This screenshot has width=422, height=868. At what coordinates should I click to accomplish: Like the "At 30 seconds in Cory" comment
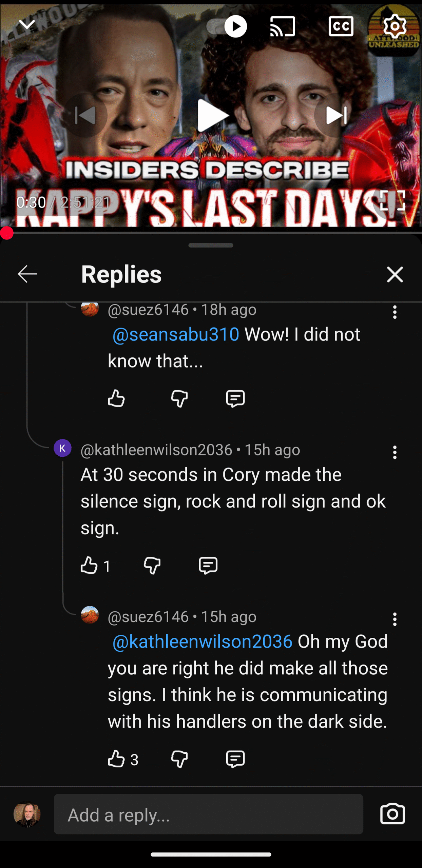(89, 565)
